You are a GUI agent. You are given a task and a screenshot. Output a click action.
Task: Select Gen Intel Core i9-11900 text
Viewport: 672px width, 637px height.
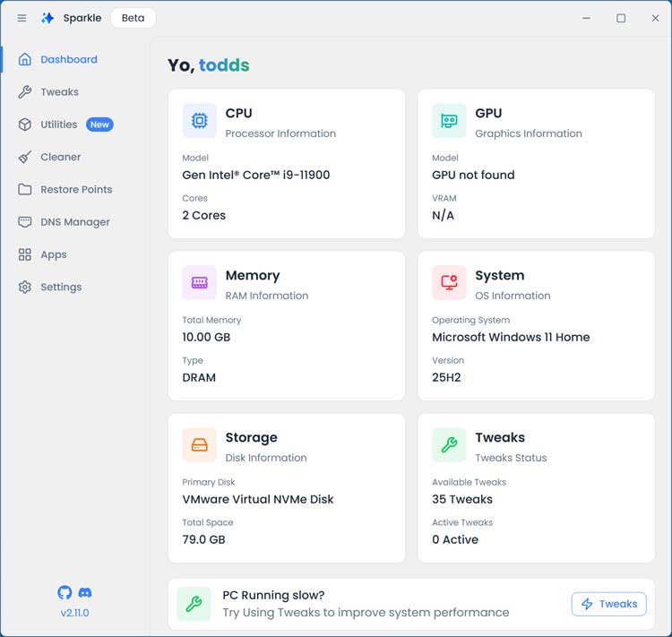click(x=256, y=175)
